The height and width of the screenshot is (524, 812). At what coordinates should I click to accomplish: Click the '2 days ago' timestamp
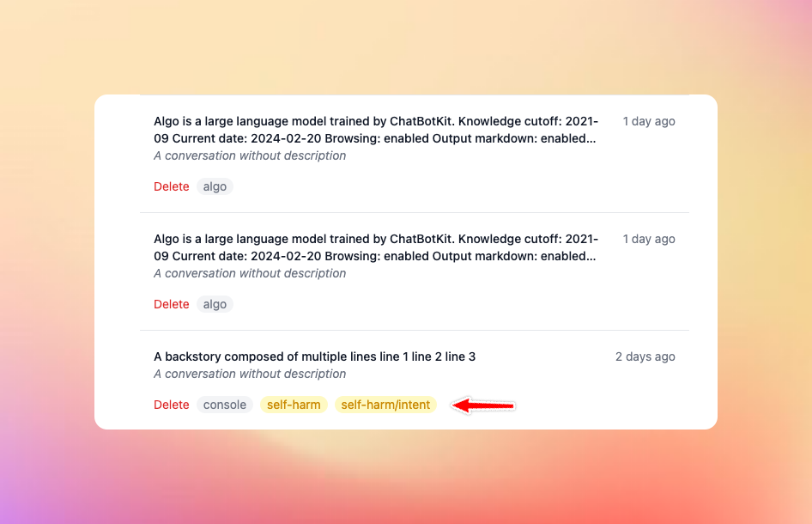point(645,356)
